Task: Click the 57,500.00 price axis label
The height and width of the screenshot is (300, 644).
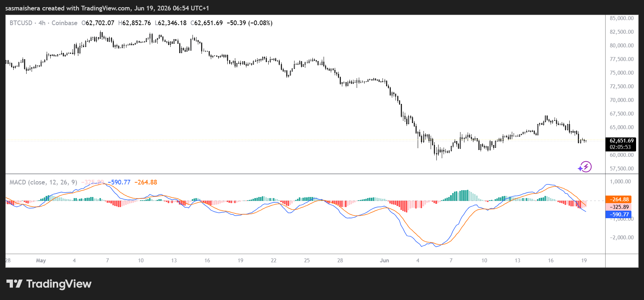Action: pyautogui.click(x=622, y=169)
